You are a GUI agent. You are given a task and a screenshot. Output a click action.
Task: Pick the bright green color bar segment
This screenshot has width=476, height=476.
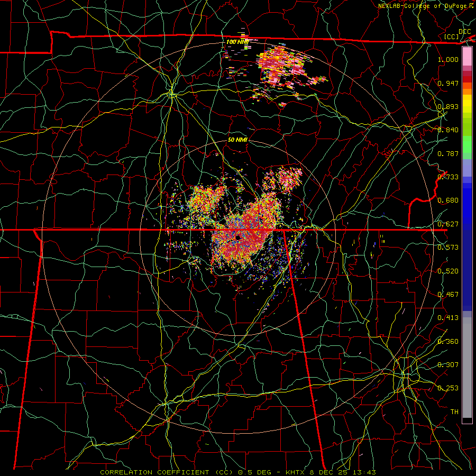[x=467, y=144]
